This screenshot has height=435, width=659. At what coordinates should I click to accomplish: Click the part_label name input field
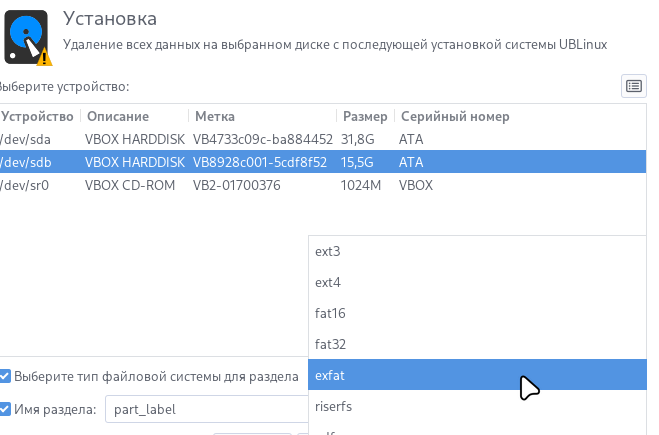pos(205,409)
